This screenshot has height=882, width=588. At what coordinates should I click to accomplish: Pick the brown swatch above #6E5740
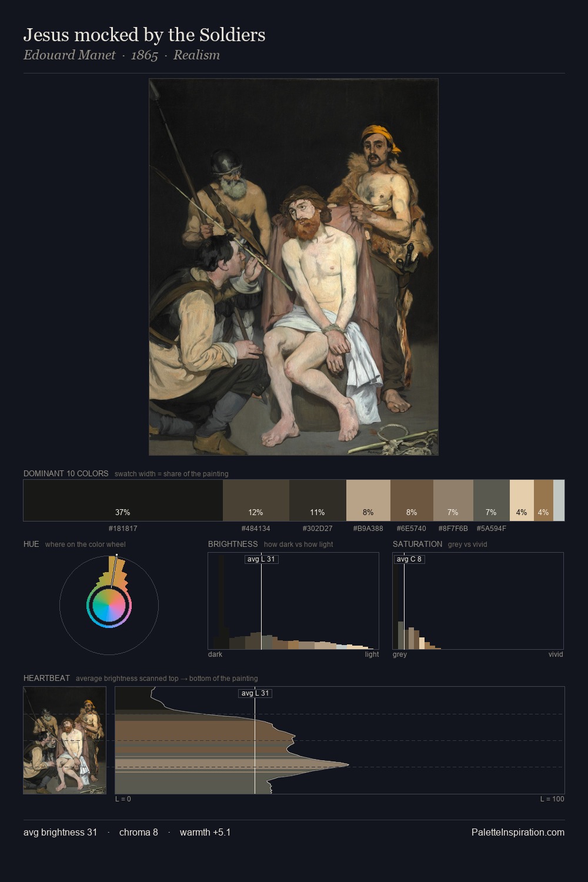(x=412, y=500)
